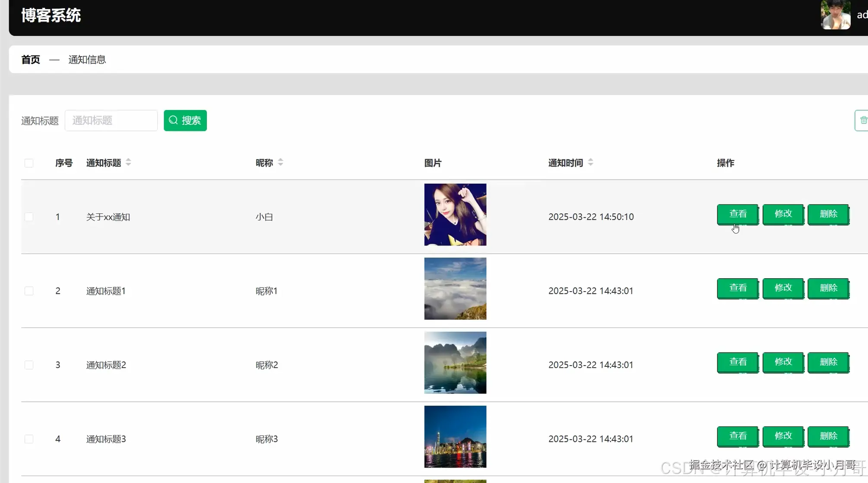The width and height of the screenshot is (868, 483).
Task: Go to 首页 breadcrumb link
Action: [31, 60]
